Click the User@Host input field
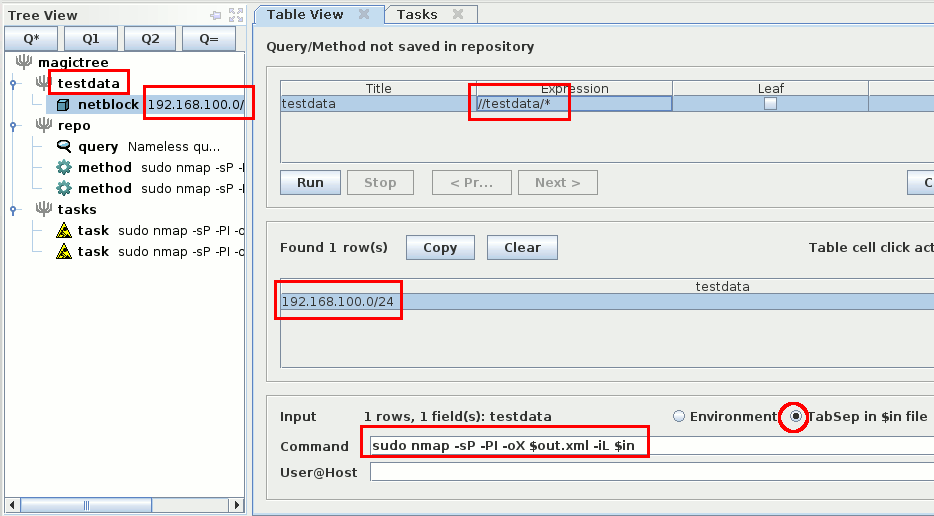The image size is (934, 516). 650,472
